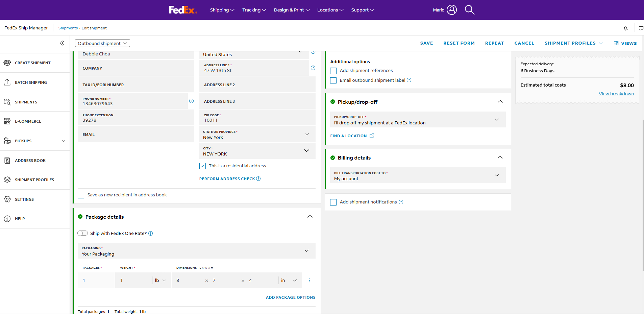The image size is (644, 314).
Task: Click the Address Book icon
Action: tap(7, 160)
